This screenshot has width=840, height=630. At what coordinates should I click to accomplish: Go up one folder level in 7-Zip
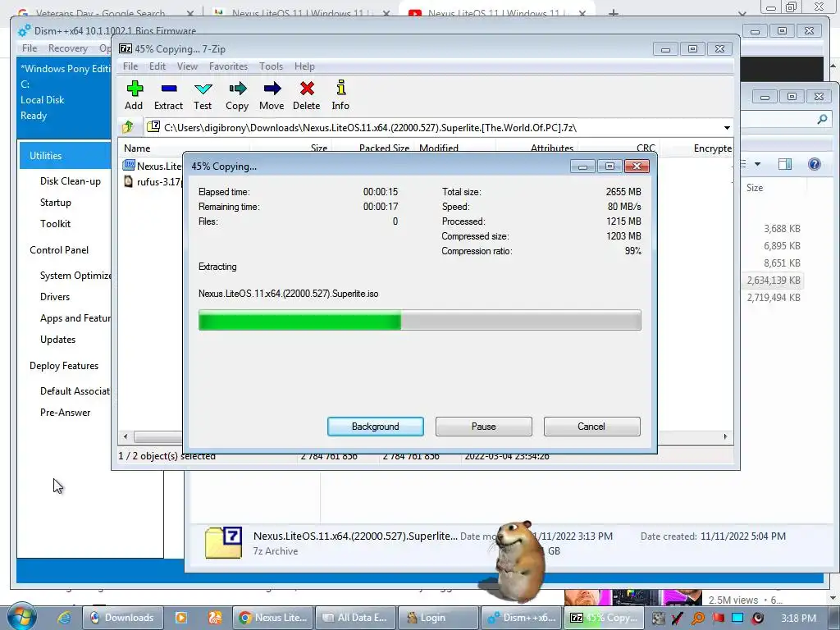(128, 127)
